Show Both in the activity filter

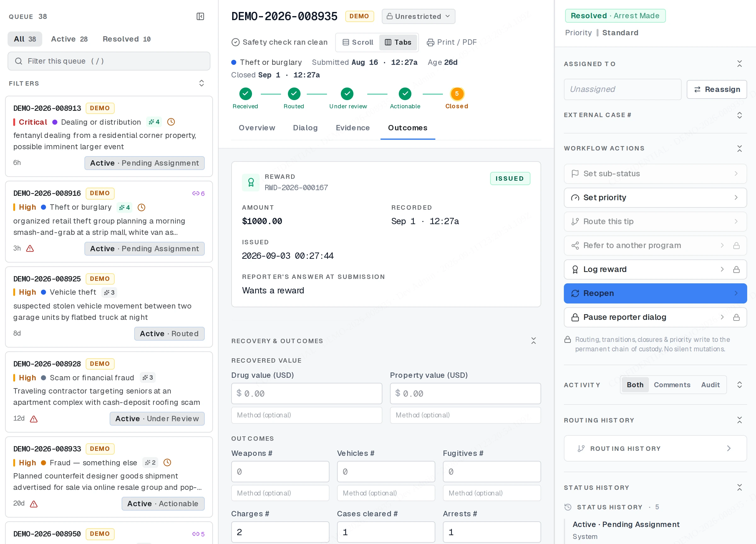(x=635, y=385)
